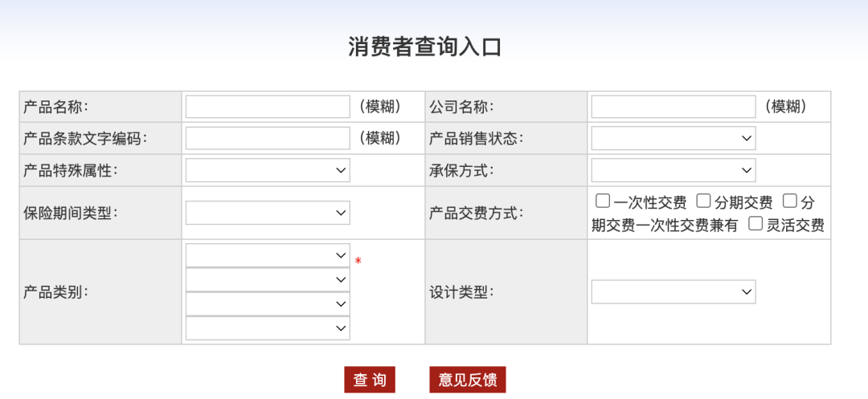Open the second 产品类别 dropdown

click(x=268, y=279)
